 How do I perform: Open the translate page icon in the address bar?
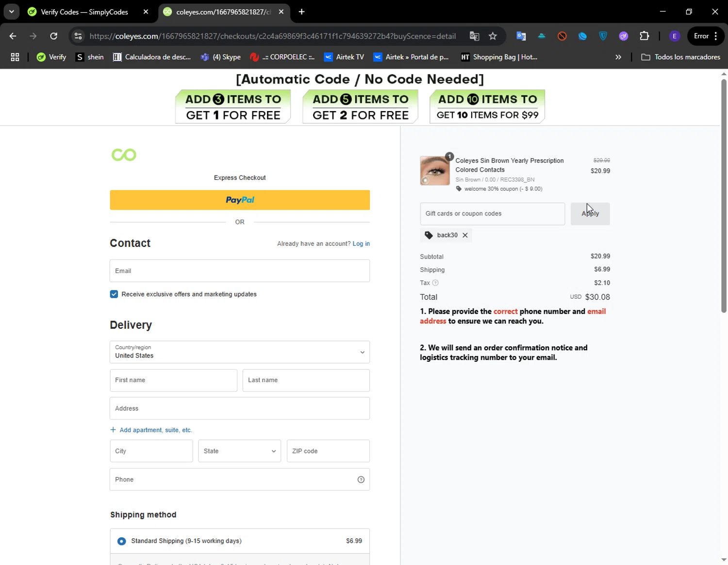point(474,36)
